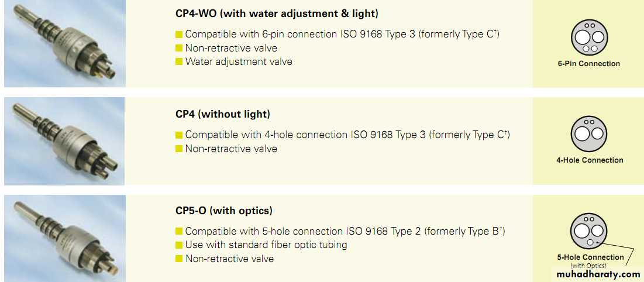Click the Use with standard fiber optic tubing line
Image resolution: width=644 pixels, height=282 pixels.
266,245
